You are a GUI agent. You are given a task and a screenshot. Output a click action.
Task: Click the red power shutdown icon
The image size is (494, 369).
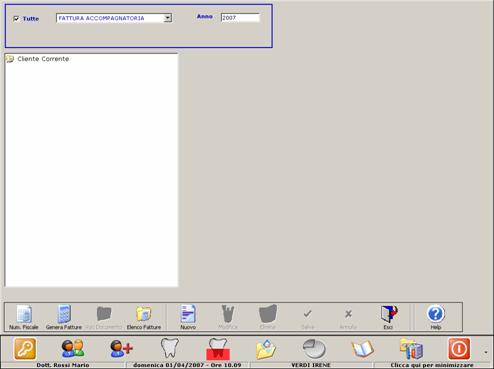459,349
